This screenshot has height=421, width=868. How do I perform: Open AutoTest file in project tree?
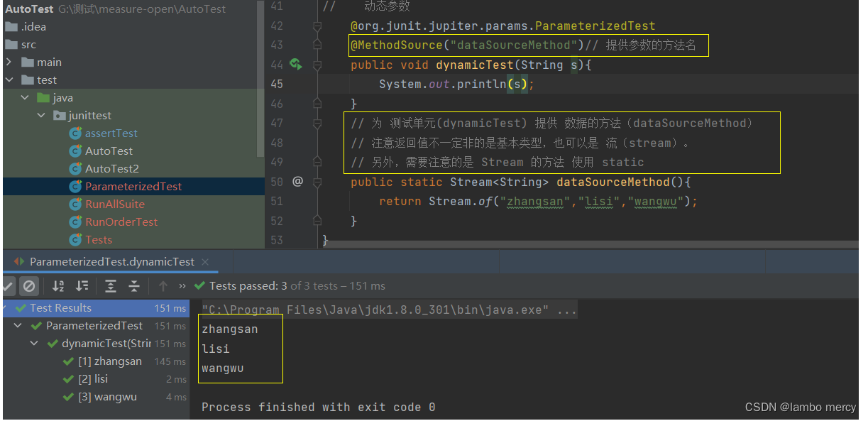109,151
